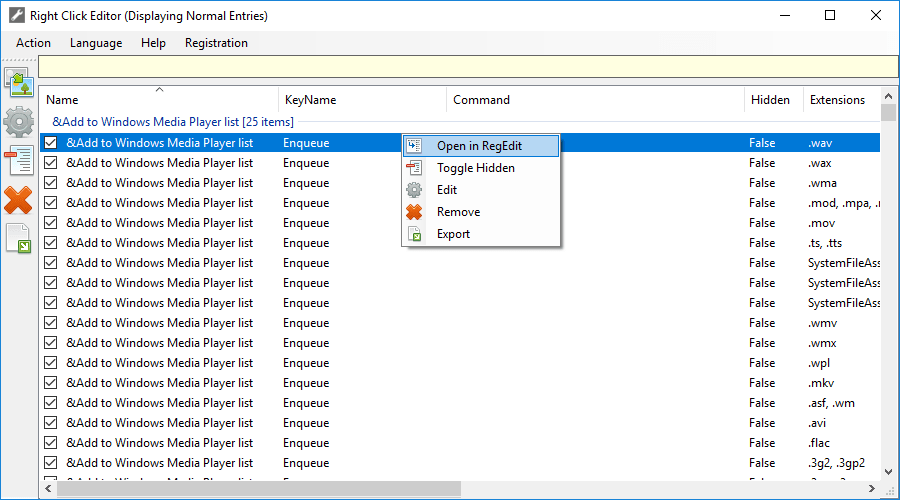Sort by the KeyName column header
This screenshot has width=900, height=500.
362,100
